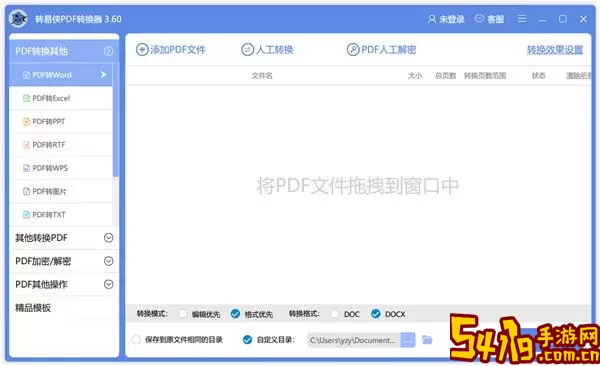Click the 转换页数范围 column header
Screen dimensions: 600x366
485,76
